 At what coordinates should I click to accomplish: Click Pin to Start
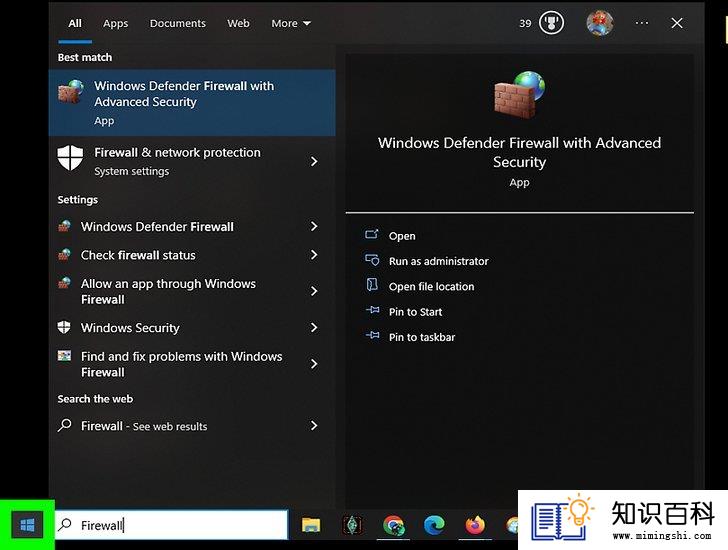pyautogui.click(x=416, y=312)
